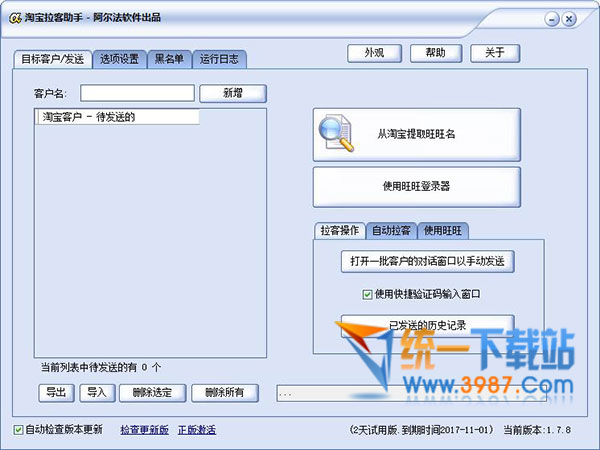
Task: Switch to 使用旺旺 tab
Action: (442, 230)
